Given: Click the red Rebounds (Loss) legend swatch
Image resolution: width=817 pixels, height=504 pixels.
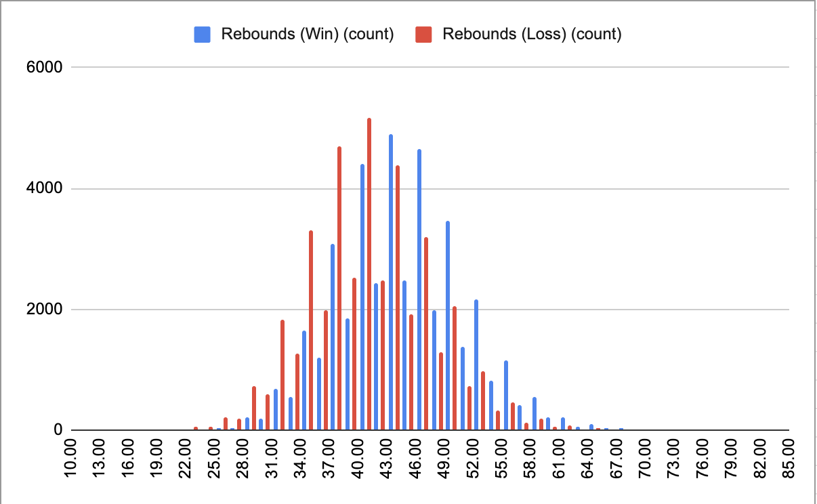Looking at the screenshot, I should 423,35.
